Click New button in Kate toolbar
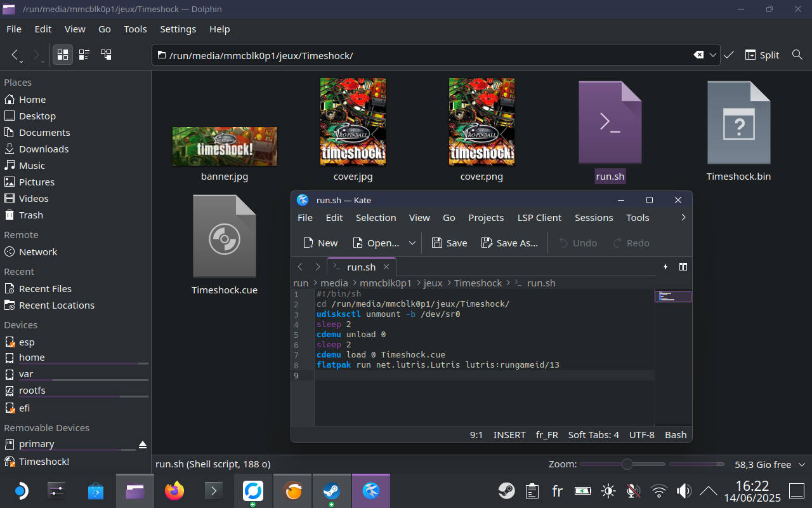The height and width of the screenshot is (508, 812). click(x=320, y=243)
